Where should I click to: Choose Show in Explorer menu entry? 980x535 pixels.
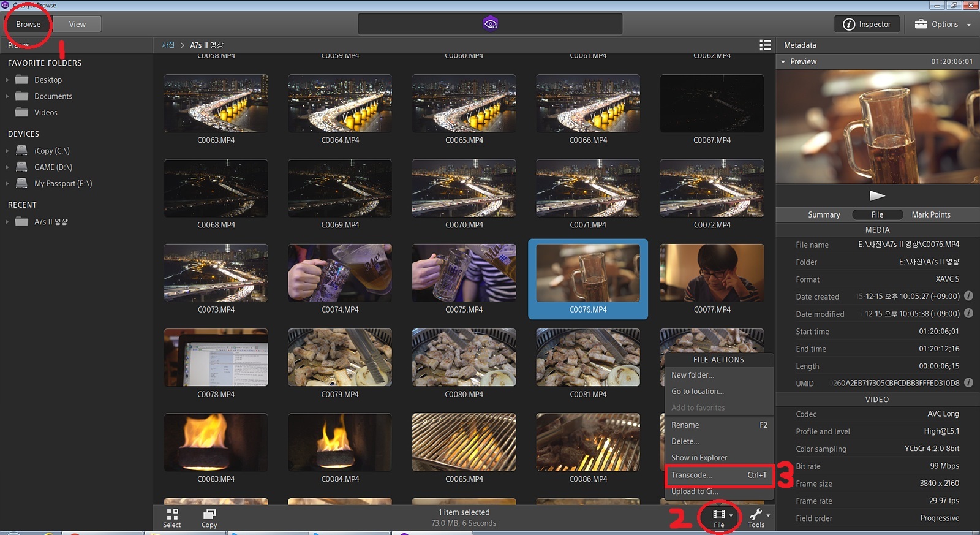[x=719, y=458]
